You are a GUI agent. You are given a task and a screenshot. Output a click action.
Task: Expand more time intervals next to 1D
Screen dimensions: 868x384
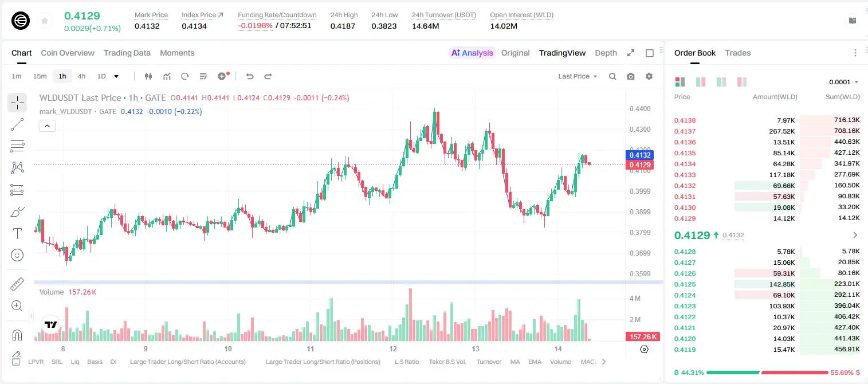(116, 76)
